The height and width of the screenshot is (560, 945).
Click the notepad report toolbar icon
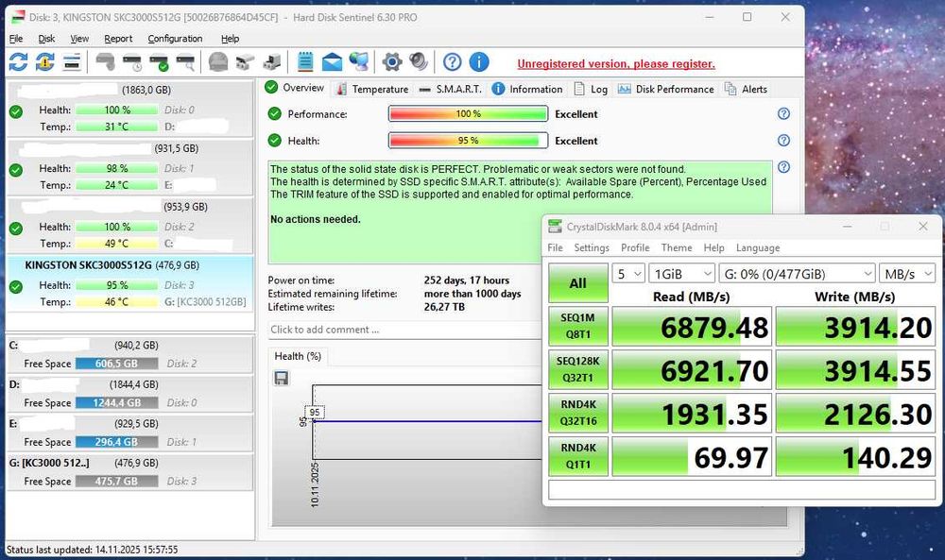point(305,62)
